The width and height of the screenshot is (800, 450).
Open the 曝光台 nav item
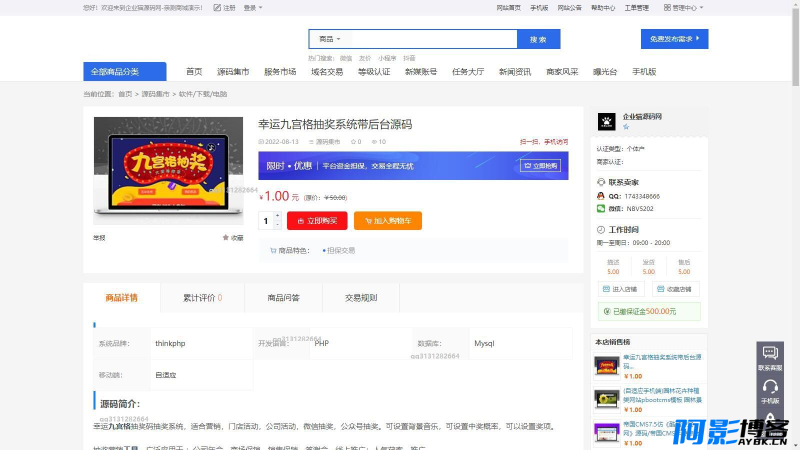[605, 71]
